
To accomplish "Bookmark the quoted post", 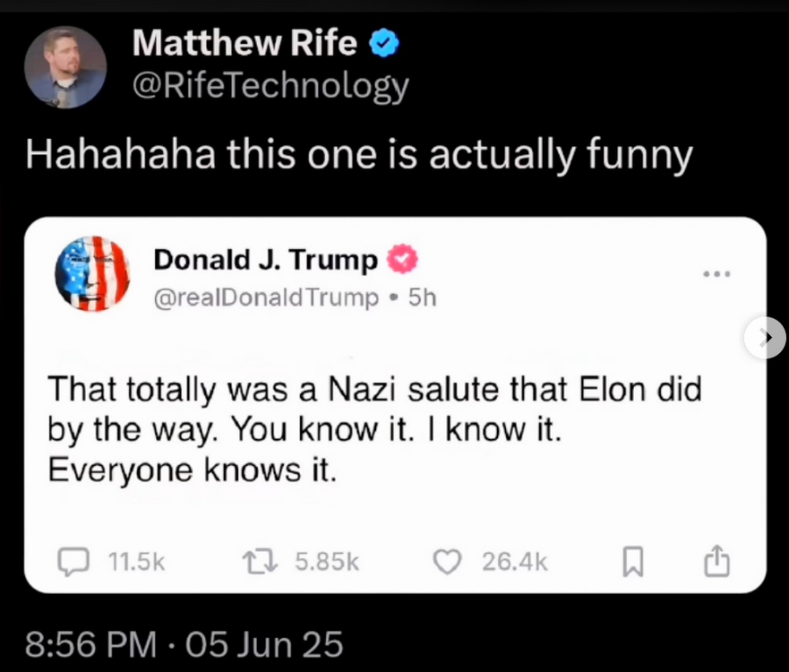I will pyautogui.click(x=632, y=562).
